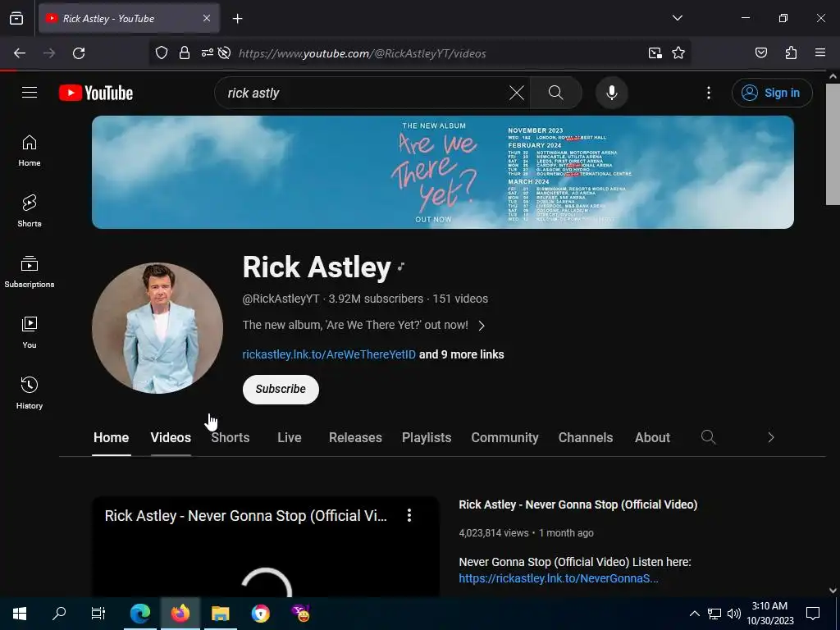This screenshot has width=840, height=630.
Task: Click the YouTube search input field
Action: click(364, 93)
